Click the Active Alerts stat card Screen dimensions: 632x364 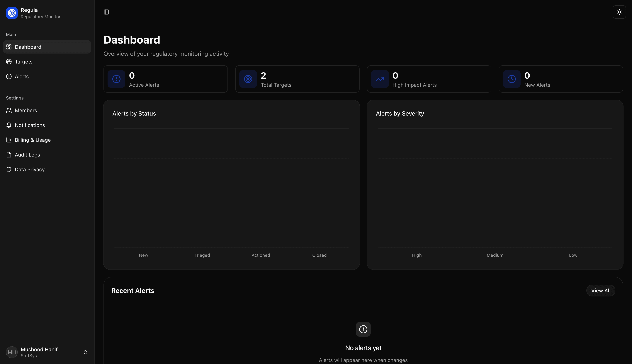pyautogui.click(x=165, y=79)
